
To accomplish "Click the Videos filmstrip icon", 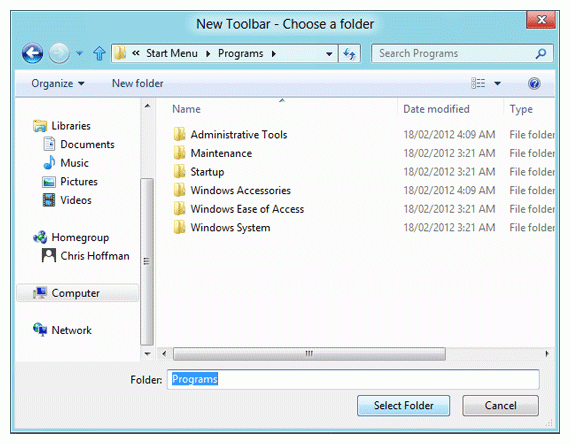I will click(x=49, y=200).
